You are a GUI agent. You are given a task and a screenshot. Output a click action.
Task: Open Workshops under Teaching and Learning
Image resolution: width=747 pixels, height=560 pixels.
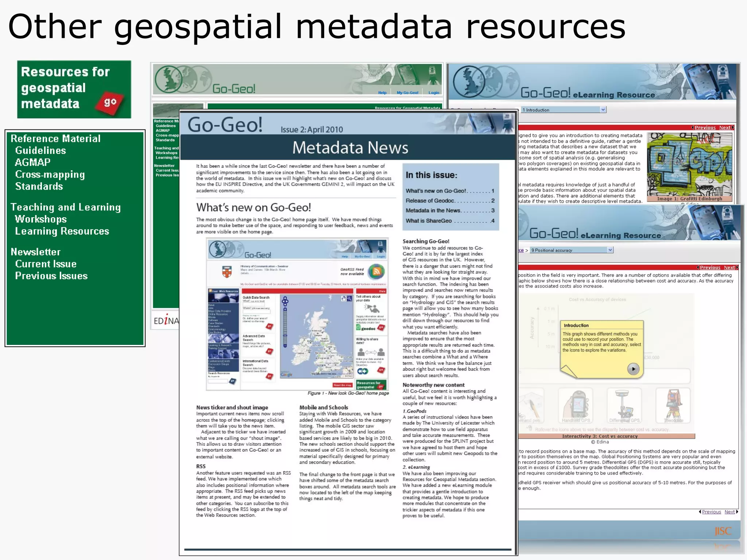[x=41, y=219]
